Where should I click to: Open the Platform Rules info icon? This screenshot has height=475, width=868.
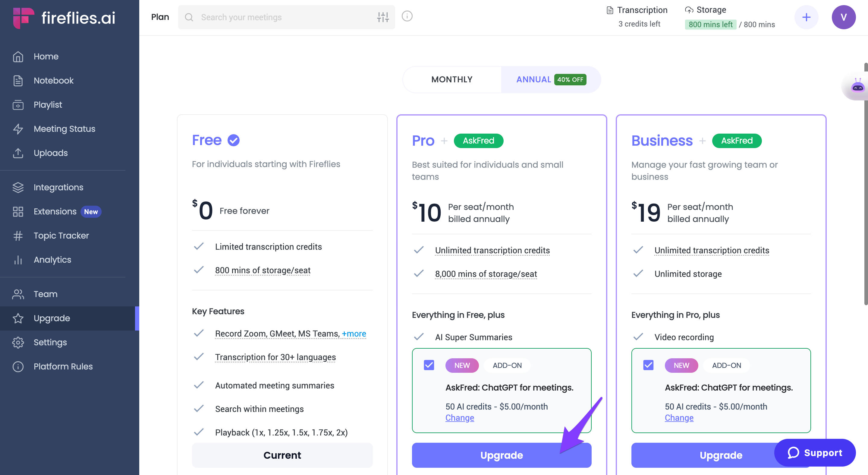pos(18,366)
